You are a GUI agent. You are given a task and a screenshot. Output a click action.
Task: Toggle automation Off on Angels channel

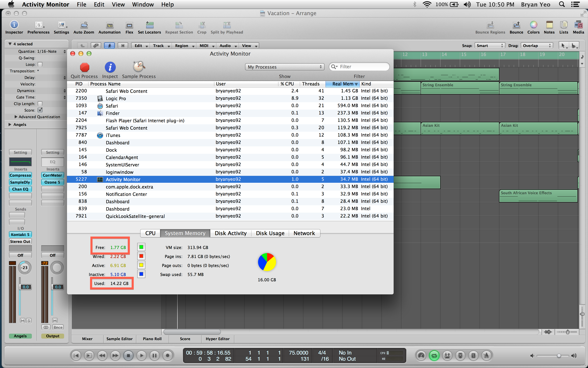20,255
